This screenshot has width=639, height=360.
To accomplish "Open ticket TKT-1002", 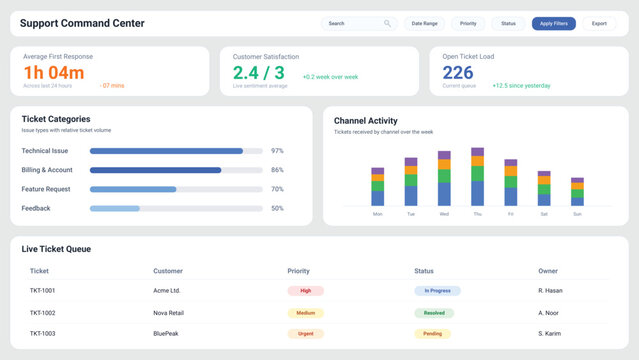I will point(42,313).
